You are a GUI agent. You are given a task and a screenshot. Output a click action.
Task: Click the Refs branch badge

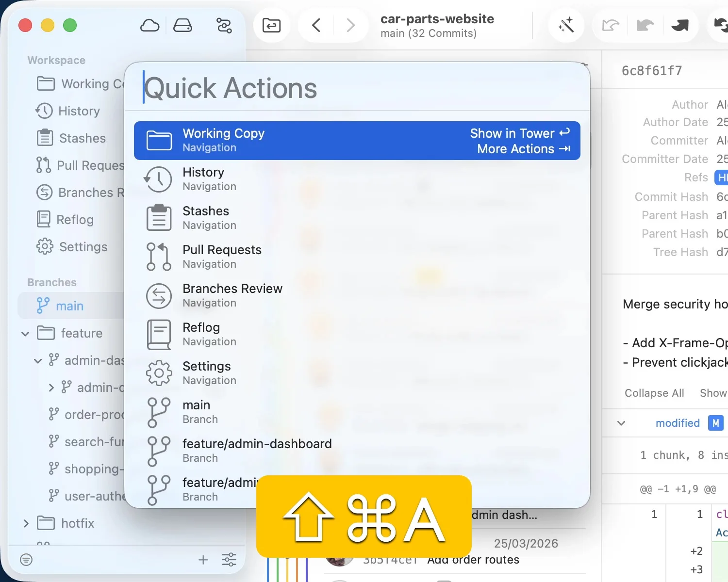pos(722,178)
